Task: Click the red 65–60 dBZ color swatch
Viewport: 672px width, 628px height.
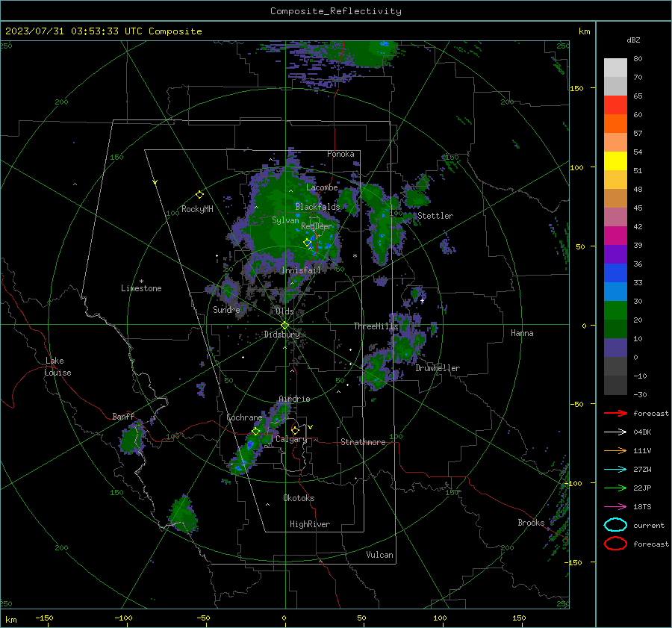Action: 615,105
